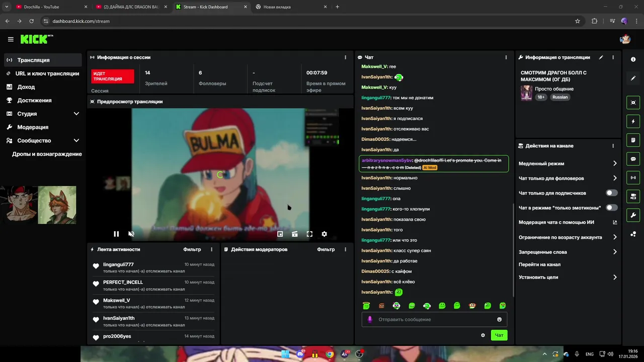Switch to Новая вкладка browser tab

click(x=291, y=7)
